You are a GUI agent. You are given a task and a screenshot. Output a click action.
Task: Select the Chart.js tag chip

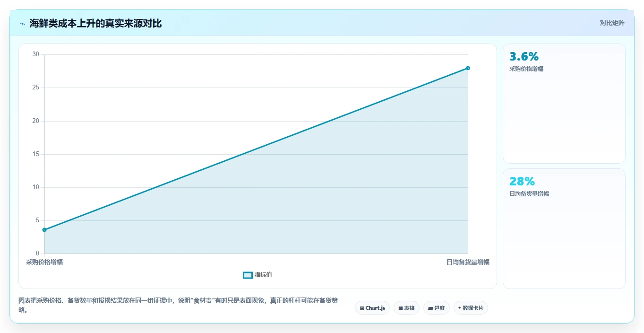pos(372,308)
